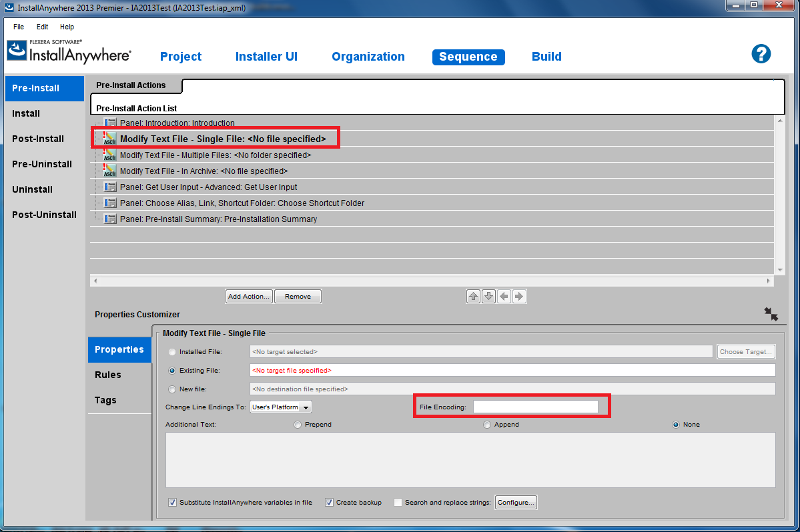Open the help question mark icon

pyautogui.click(x=761, y=54)
